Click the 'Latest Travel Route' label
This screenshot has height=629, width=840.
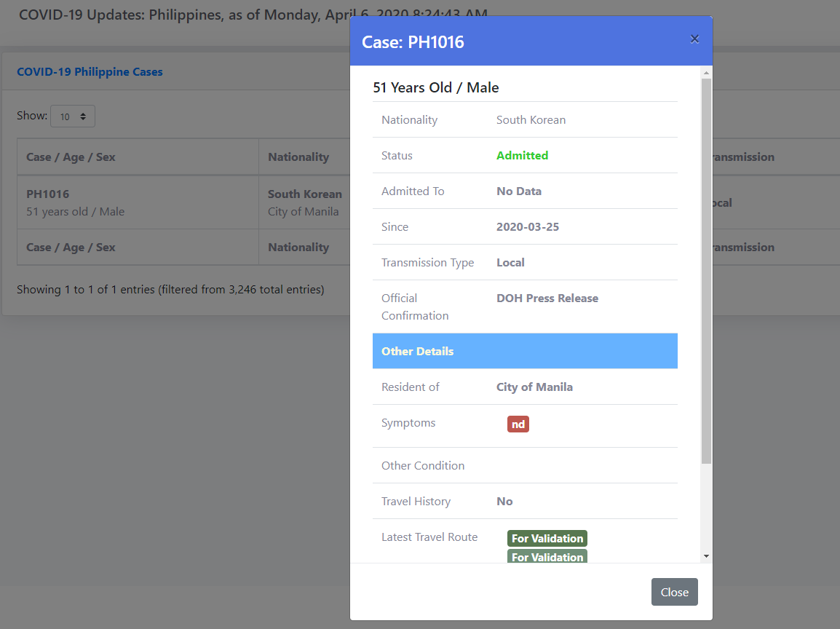coord(429,537)
